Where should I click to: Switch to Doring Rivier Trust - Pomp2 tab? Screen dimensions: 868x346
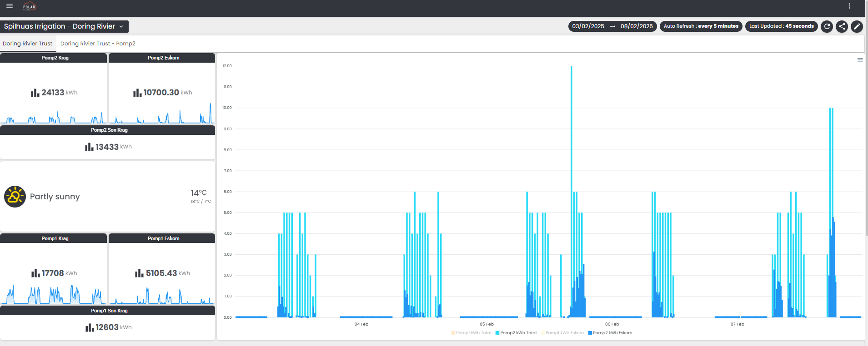tap(98, 44)
